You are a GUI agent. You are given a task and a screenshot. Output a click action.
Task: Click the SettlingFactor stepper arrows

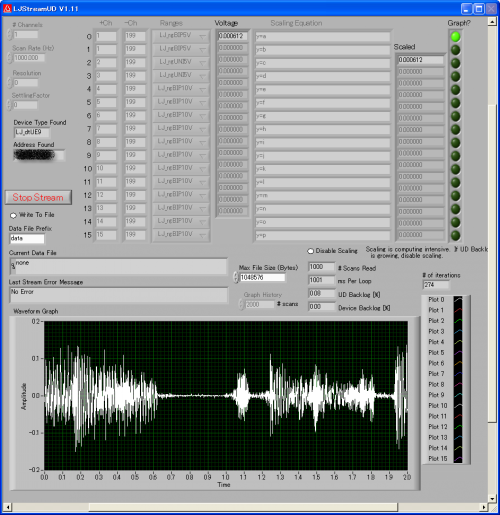(9, 105)
